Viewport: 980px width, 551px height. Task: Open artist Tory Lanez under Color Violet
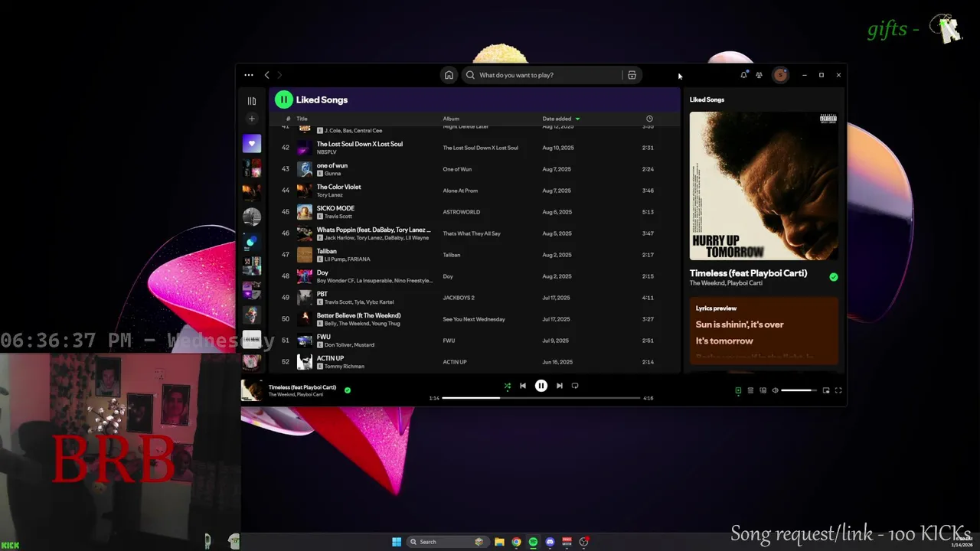329,195
